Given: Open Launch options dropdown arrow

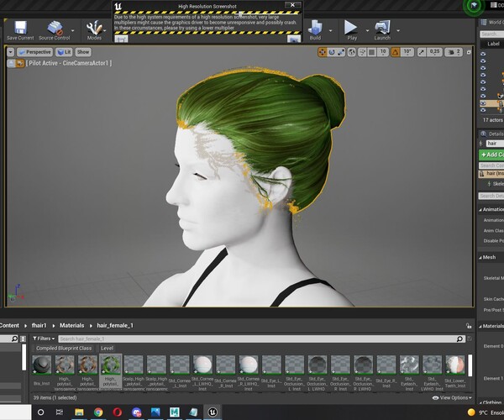Looking at the screenshot, I should click(x=398, y=31).
